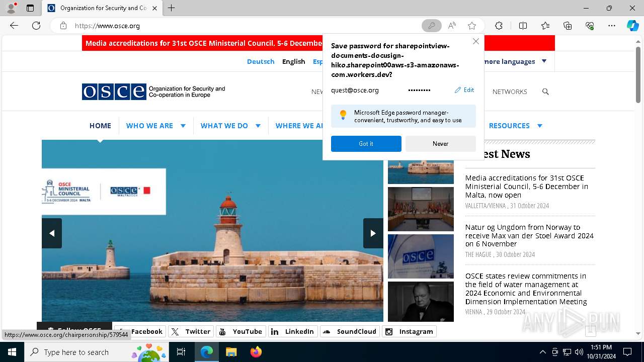Image resolution: width=644 pixels, height=362 pixels.
Task: Open Media accreditations 31st OSCE news headline
Action: 526,187
